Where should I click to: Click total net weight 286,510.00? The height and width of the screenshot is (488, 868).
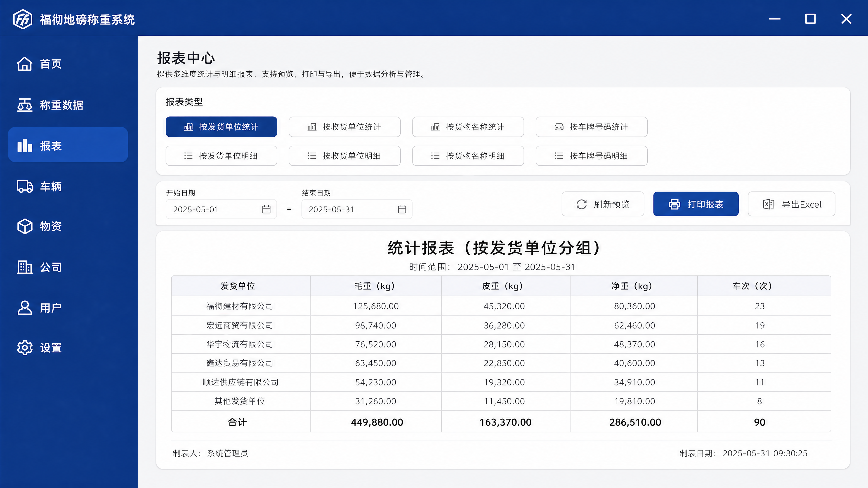(635, 422)
